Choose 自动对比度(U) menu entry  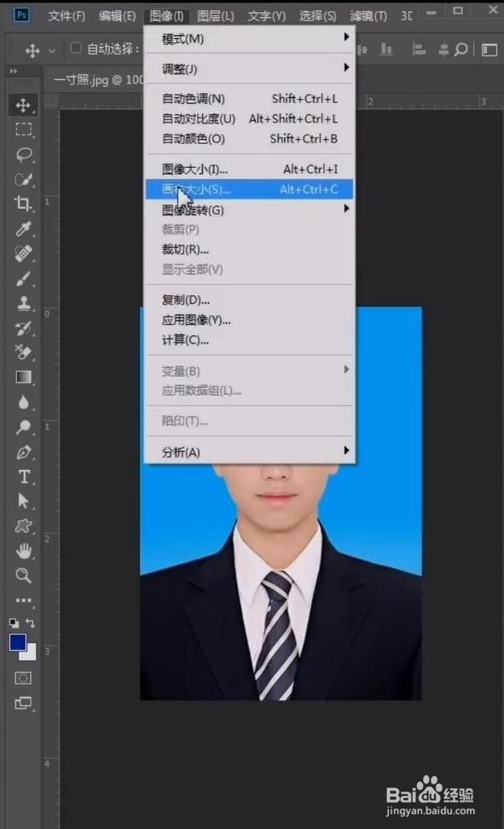250,119
